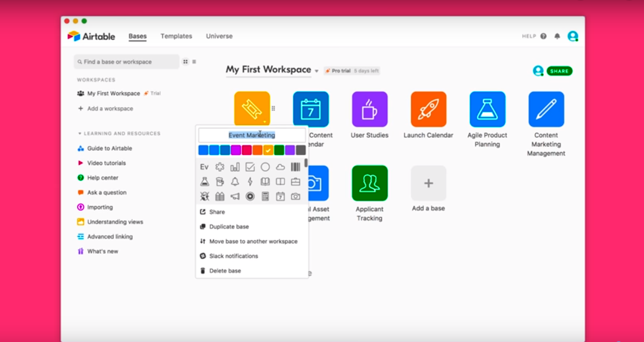Image resolution: width=644 pixels, height=342 pixels.
Task: Set base color to green swatch
Action: pos(279,150)
